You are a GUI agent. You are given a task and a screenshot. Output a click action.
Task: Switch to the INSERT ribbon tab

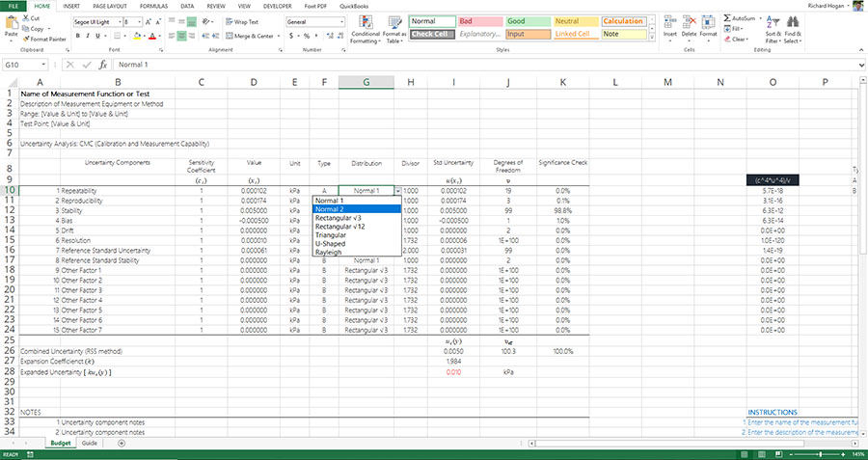coord(70,6)
